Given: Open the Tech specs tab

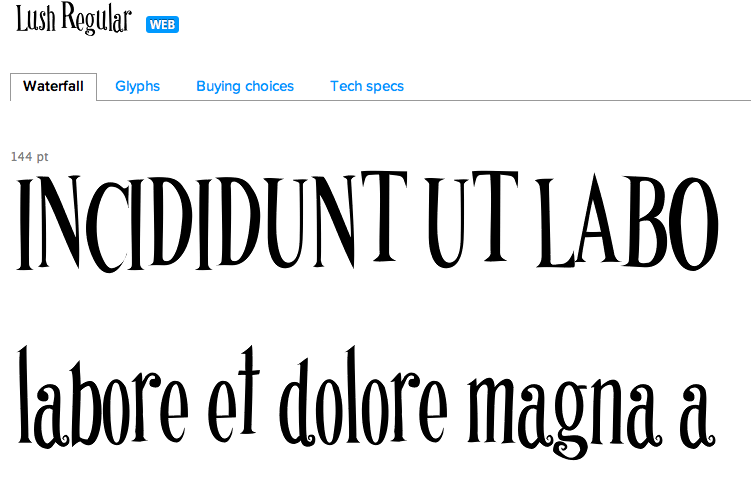Looking at the screenshot, I should click(x=367, y=87).
